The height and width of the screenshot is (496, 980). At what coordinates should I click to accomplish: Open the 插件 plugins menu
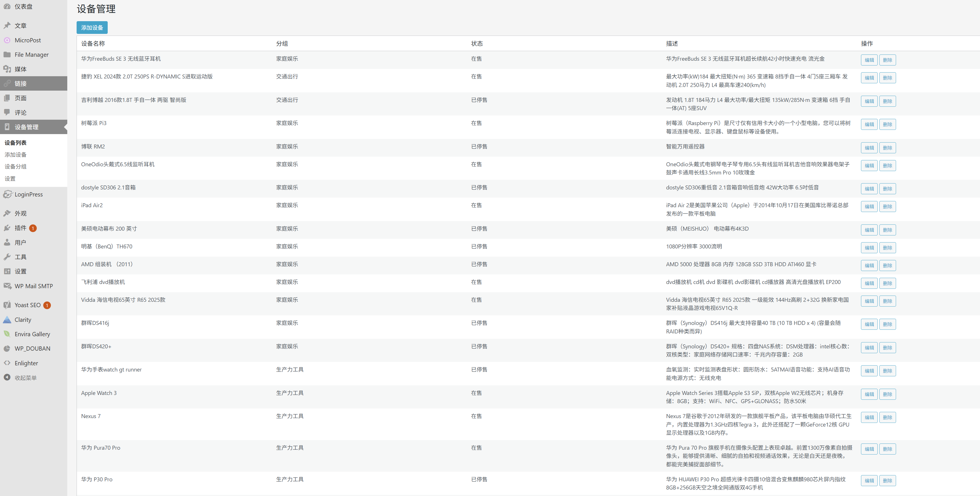[x=20, y=228]
